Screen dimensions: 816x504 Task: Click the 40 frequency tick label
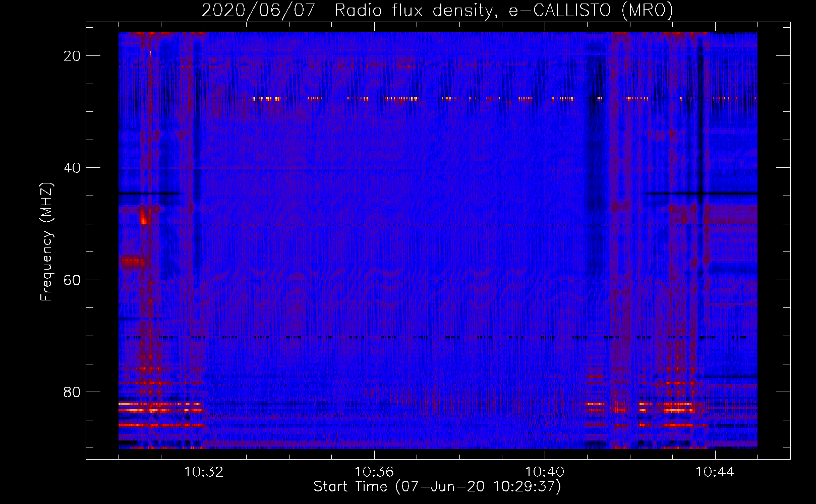click(72, 168)
